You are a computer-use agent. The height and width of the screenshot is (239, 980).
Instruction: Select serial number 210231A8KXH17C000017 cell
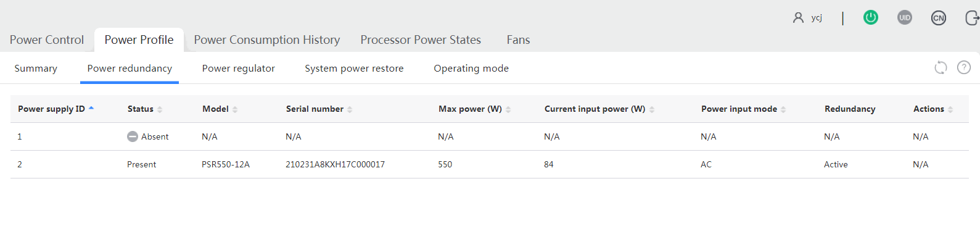pyautogui.click(x=335, y=164)
